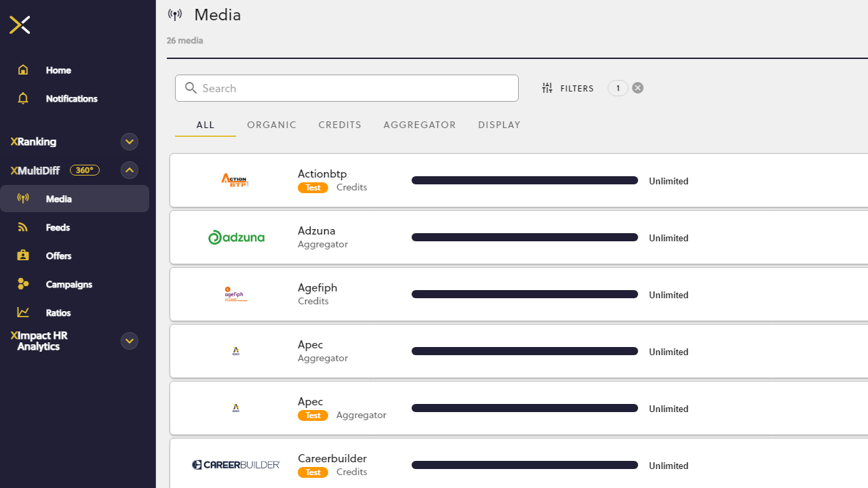Click the Agefiph usage progress bar
The image size is (868, 488).
[x=525, y=294]
